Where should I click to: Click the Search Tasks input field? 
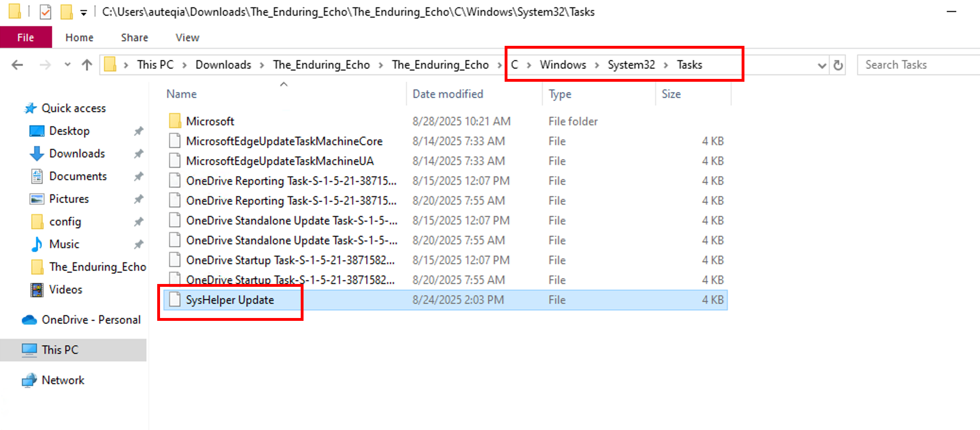[916, 65]
